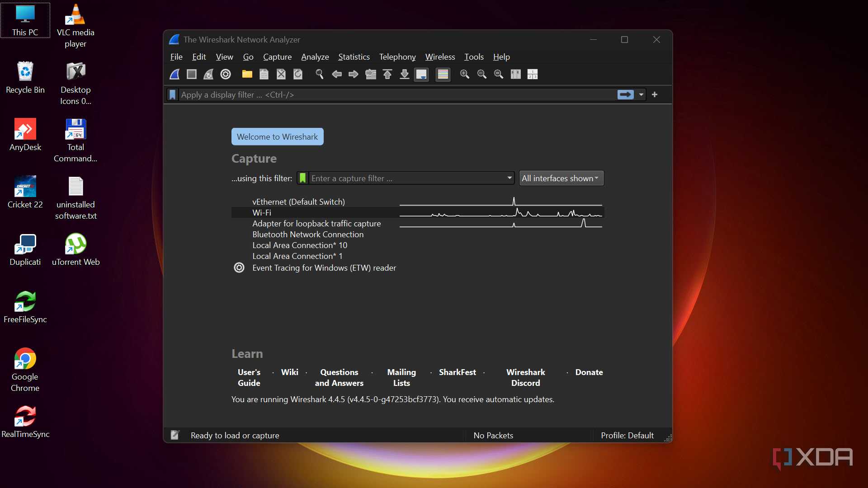
Task: Toggle auto-scroll during live capture
Action: tap(421, 74)
